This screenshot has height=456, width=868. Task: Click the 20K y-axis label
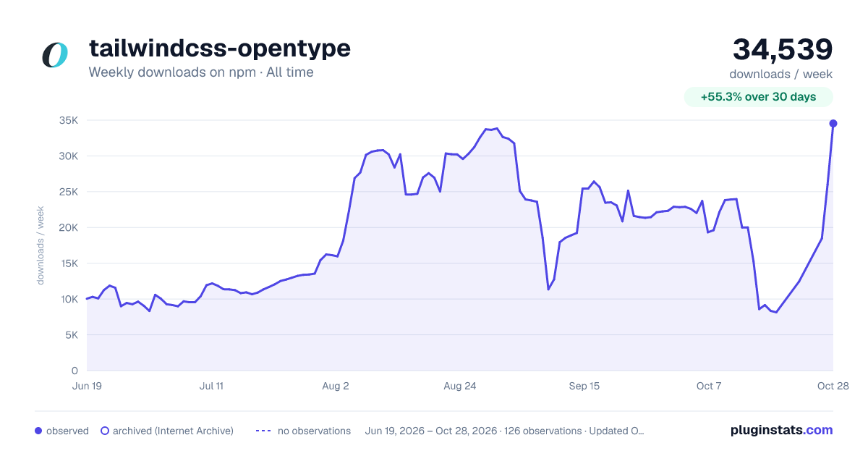coord(68,227)
